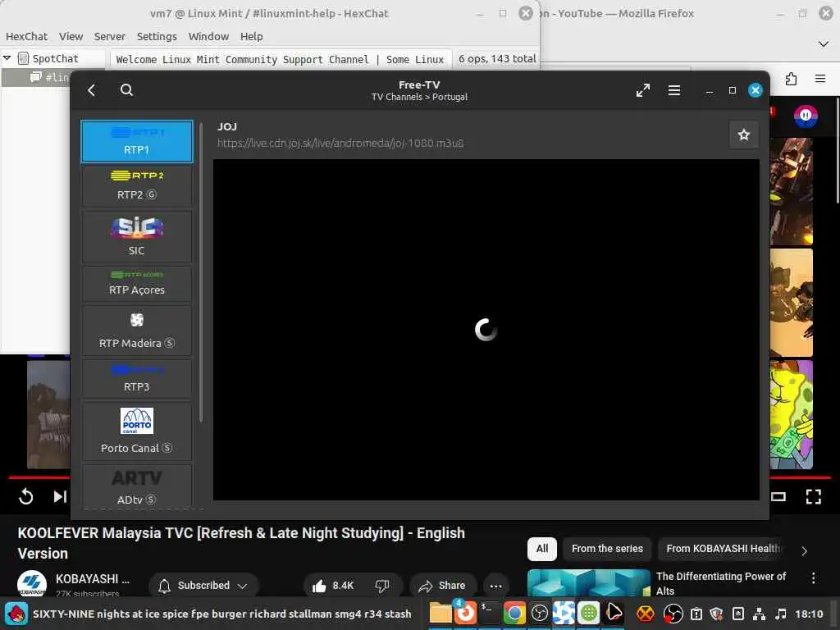Select the SIC channel
The width and height of the screenshot is (840, 630).
coord(137,236)
